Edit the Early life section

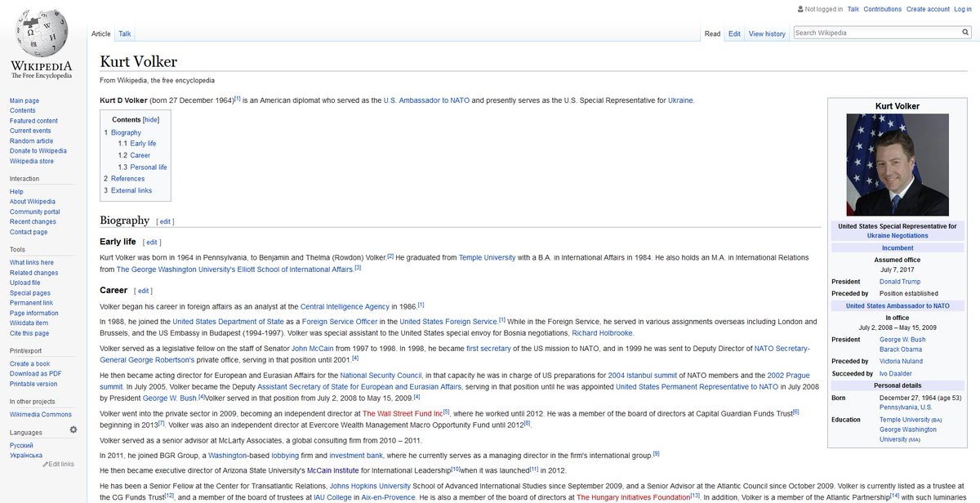(x=152, y=243)
